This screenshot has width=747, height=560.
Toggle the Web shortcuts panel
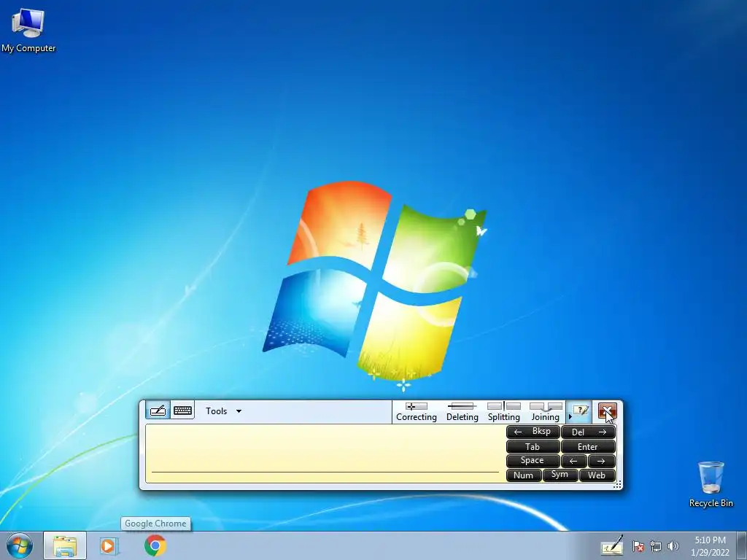pyautogui.click(x=597, y=475)
